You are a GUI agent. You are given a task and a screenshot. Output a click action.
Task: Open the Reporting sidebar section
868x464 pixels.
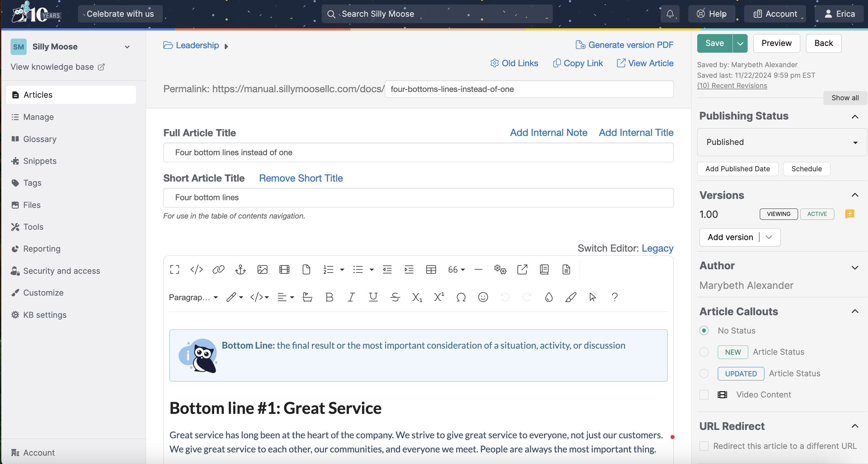[41, 248]
